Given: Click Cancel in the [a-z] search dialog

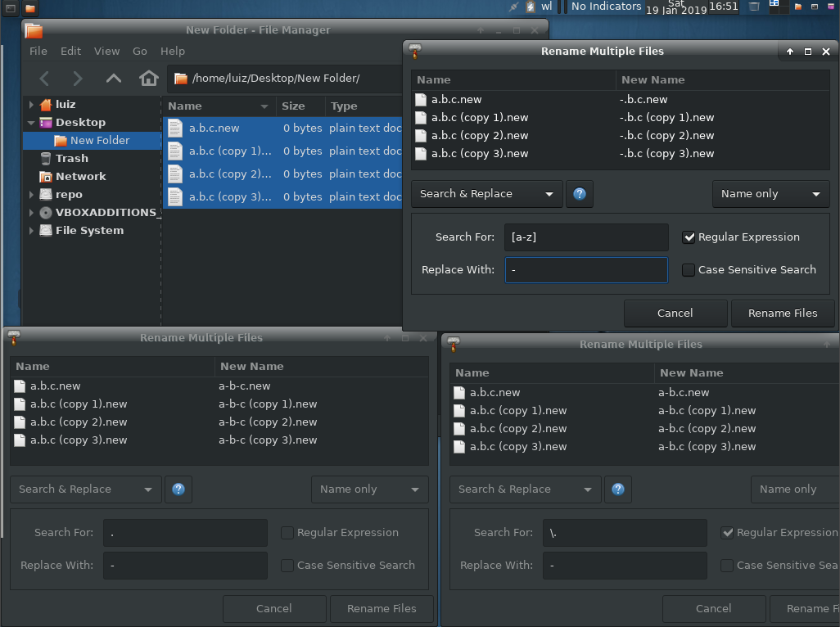Looking at the screenshot, I should click(675, 313).
